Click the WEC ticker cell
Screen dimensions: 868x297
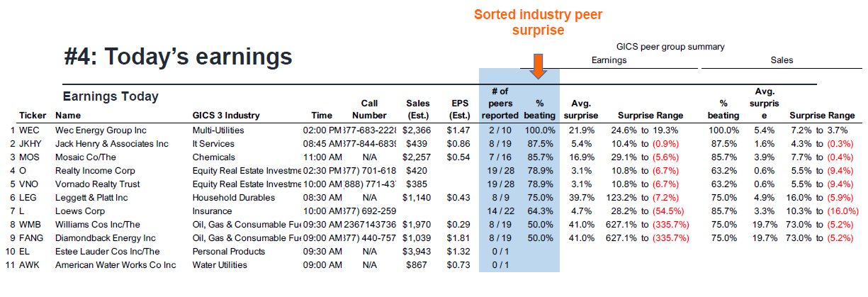pyautogui.click(x=29, y=130)
